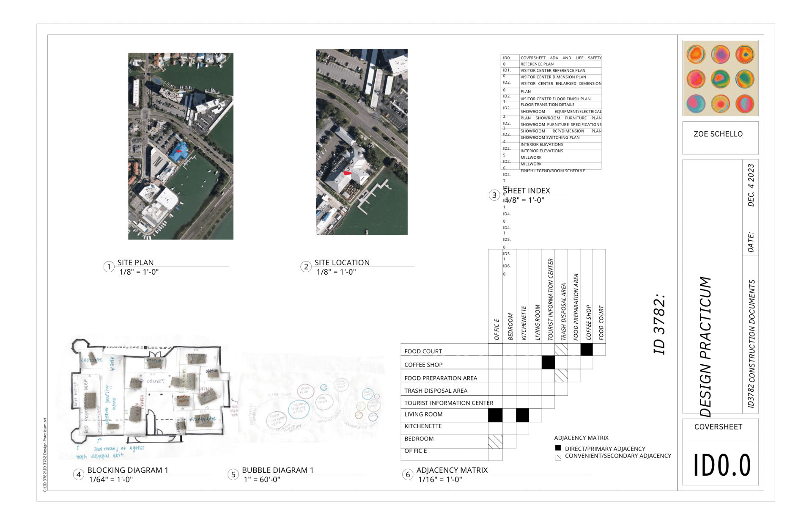This screenshot has width=812, height=526.
Task: Click black cell in Coffee Shop row
Action: pos(548,363)
